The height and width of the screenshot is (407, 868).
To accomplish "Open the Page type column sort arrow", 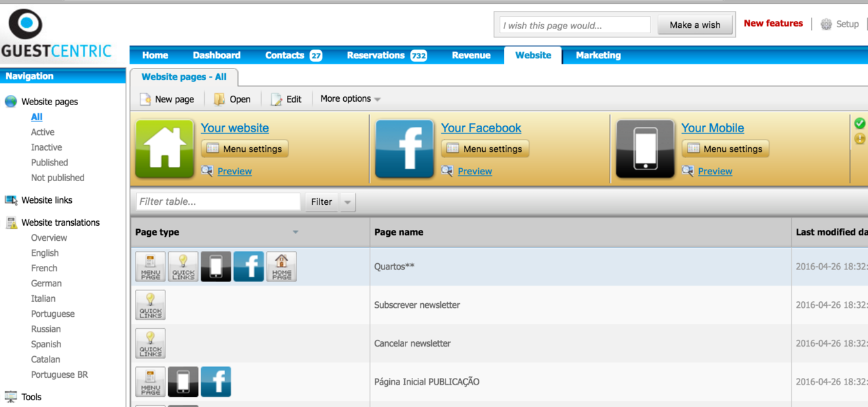I will click(x=295, y=233).
